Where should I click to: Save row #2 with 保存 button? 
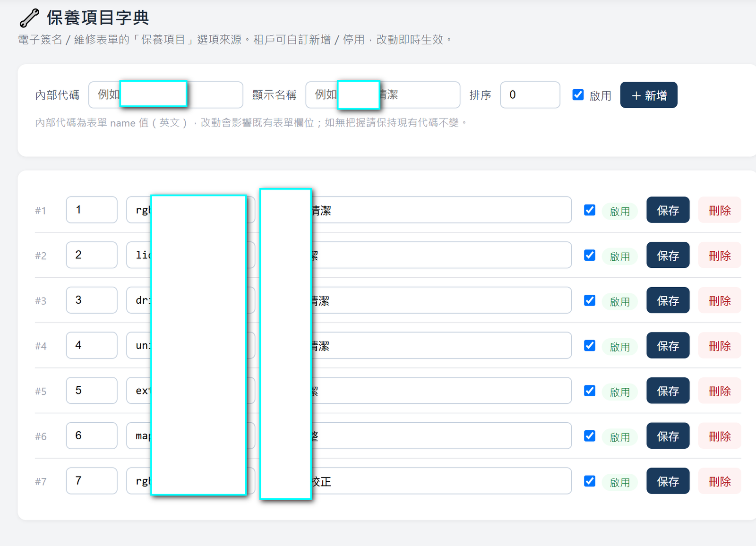coord(668,256)
